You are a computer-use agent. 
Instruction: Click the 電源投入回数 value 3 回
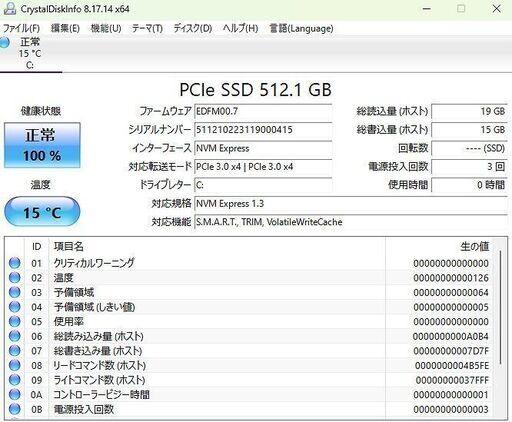coord(470,167)
